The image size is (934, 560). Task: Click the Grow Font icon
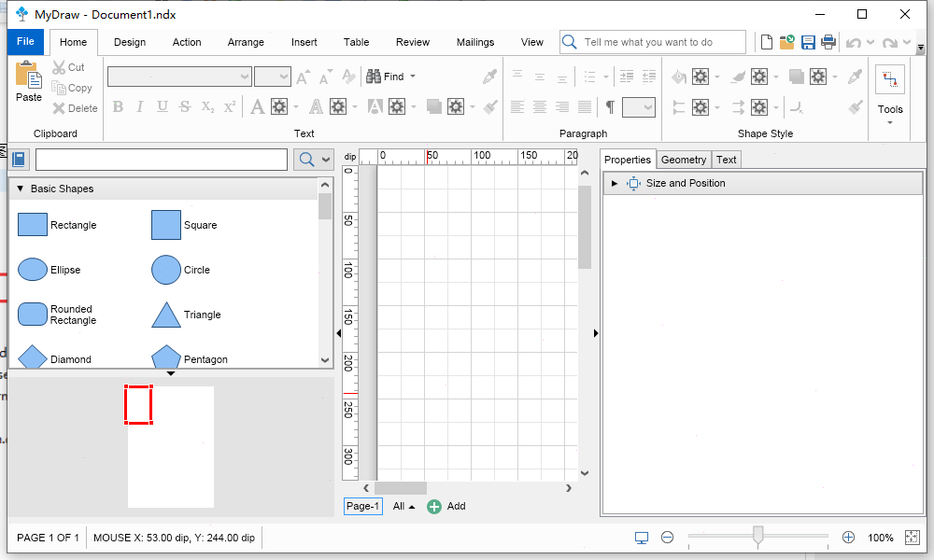pyautogui.click(x=303, y=77)
